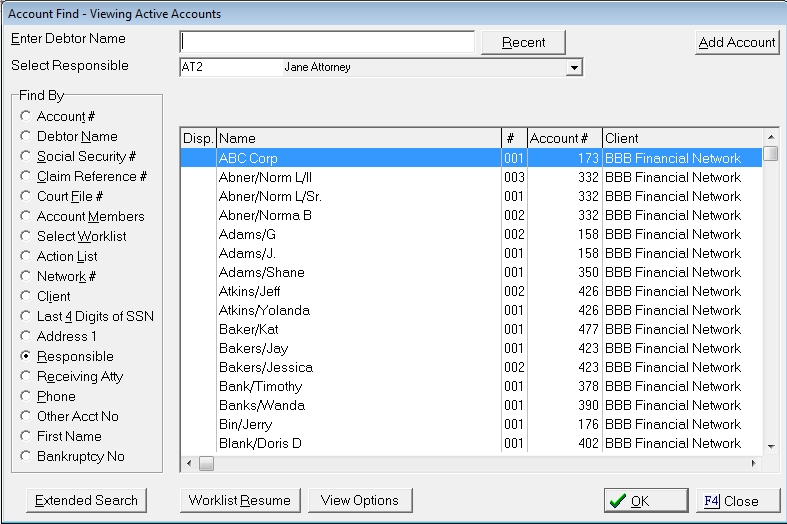
Task: Click the Client column header
Action: (x=680, y=138)
